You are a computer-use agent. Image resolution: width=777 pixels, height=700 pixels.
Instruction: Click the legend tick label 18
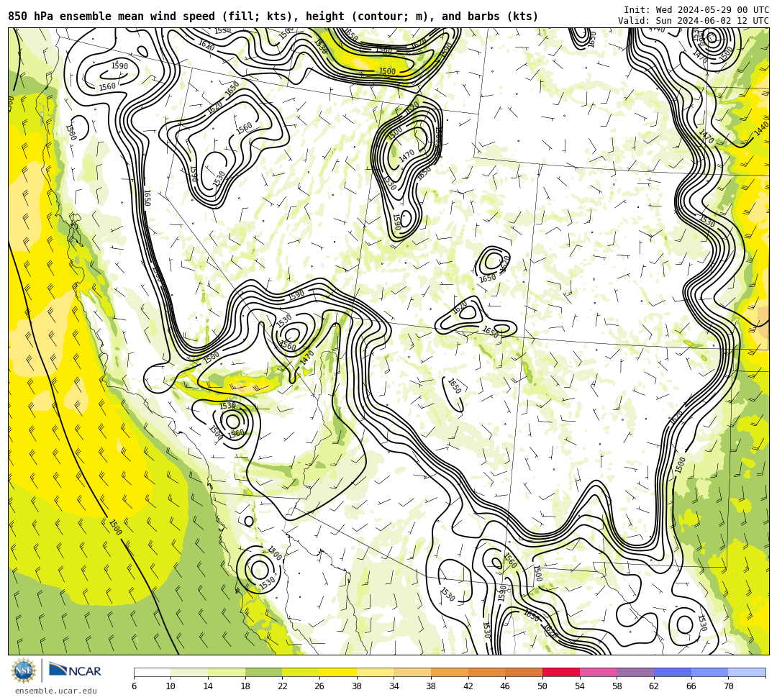point(245,686)
